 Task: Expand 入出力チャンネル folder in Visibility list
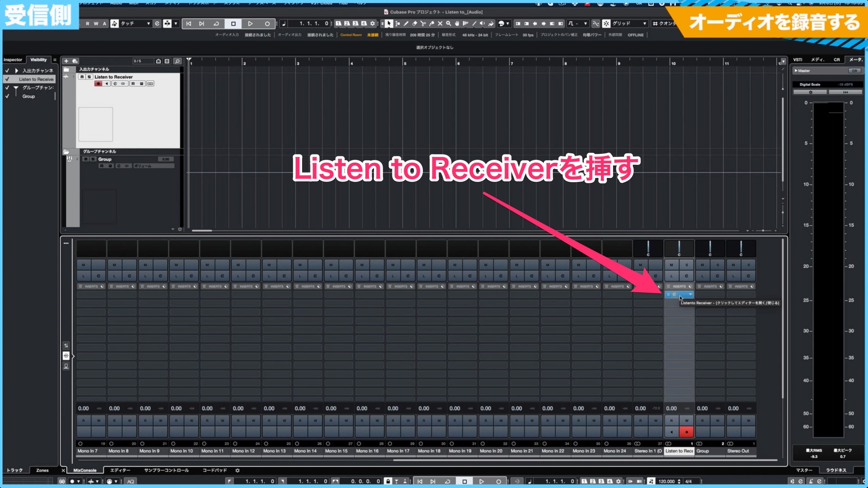(x=16, y=70)
